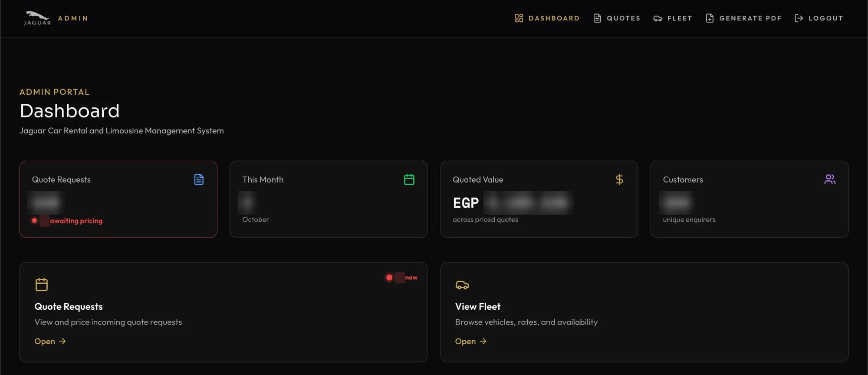
Task: Click the blue document icon on Quote Requests stat card
Action: click(x=199, y=179)
